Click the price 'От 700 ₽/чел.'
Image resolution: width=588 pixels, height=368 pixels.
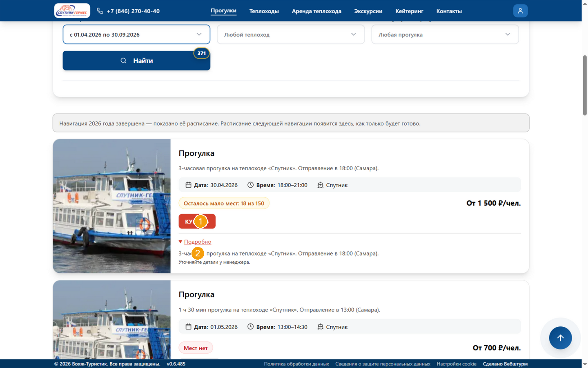tap(497, 348)
